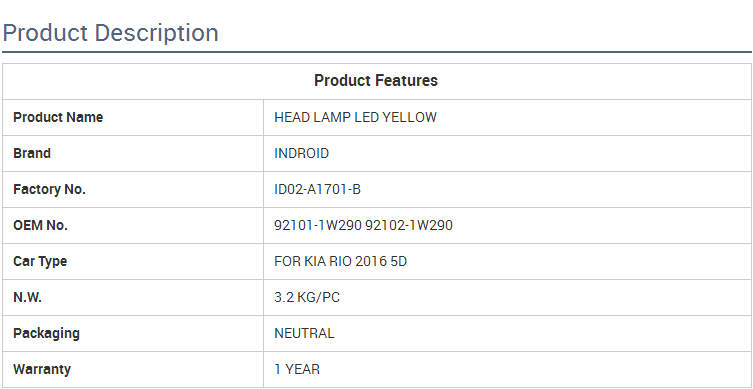This screenshot has height=389, width=753.
Task: Click the Product Description heading
Action: [x=110, y=33]
